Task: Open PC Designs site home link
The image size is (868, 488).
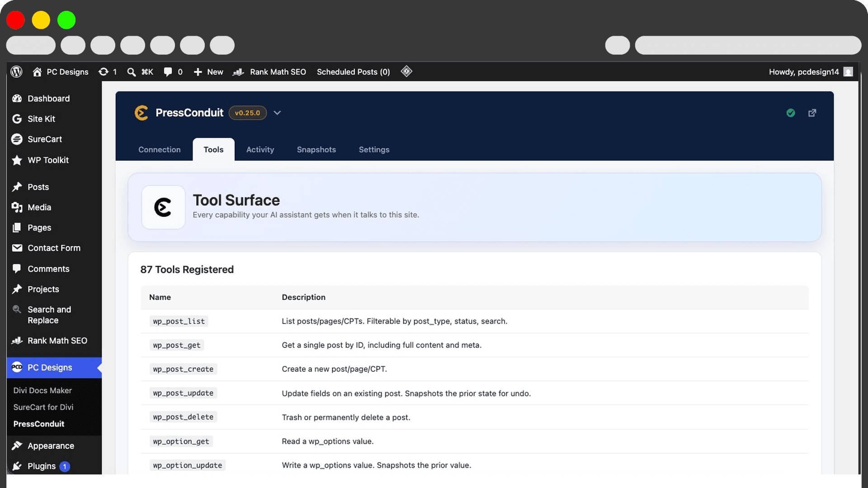Action: pos(61,72)
